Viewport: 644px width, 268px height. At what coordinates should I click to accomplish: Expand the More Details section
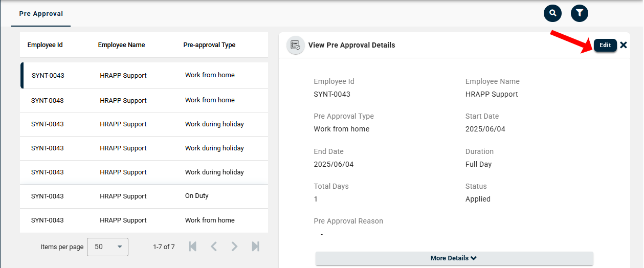click(454, 258)
